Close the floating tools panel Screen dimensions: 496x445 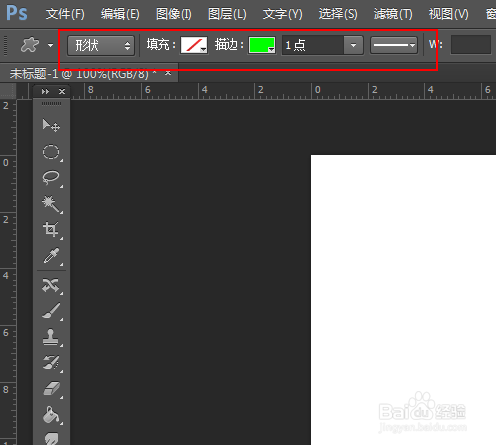(x=62, y=91)
